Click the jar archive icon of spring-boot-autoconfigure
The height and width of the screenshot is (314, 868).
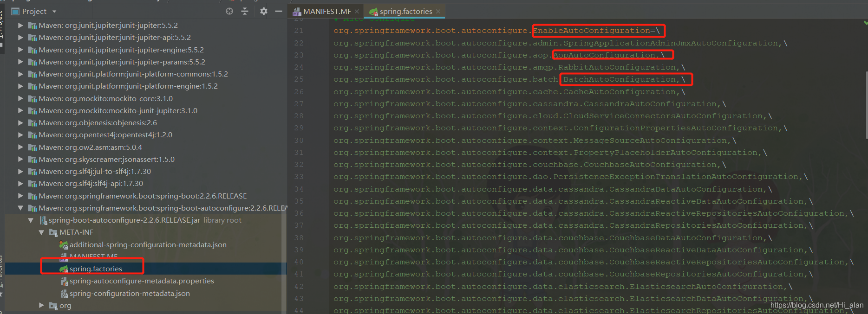coord(43,220)
